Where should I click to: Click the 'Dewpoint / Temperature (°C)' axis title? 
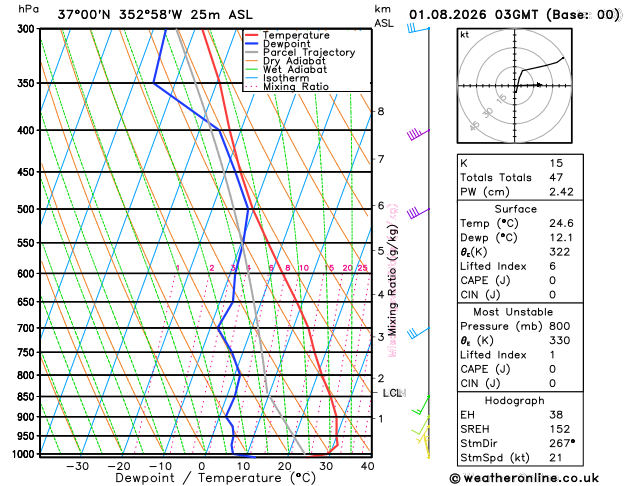click(215, 478)
